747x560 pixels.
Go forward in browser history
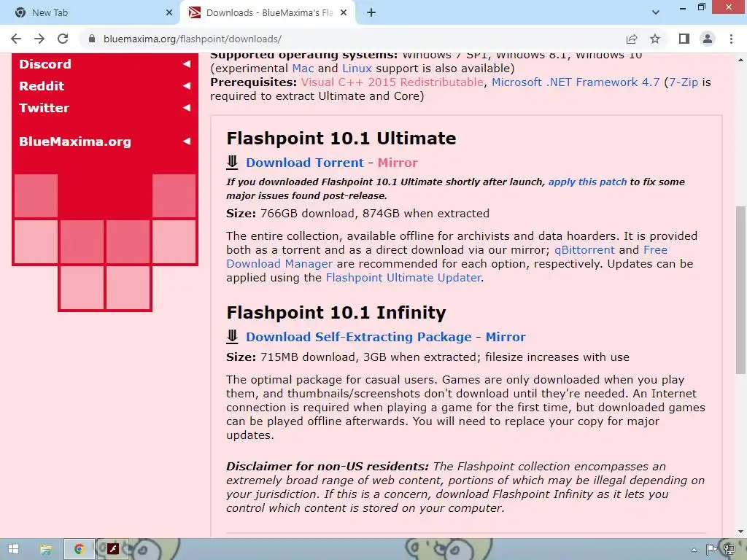point(39,39)
